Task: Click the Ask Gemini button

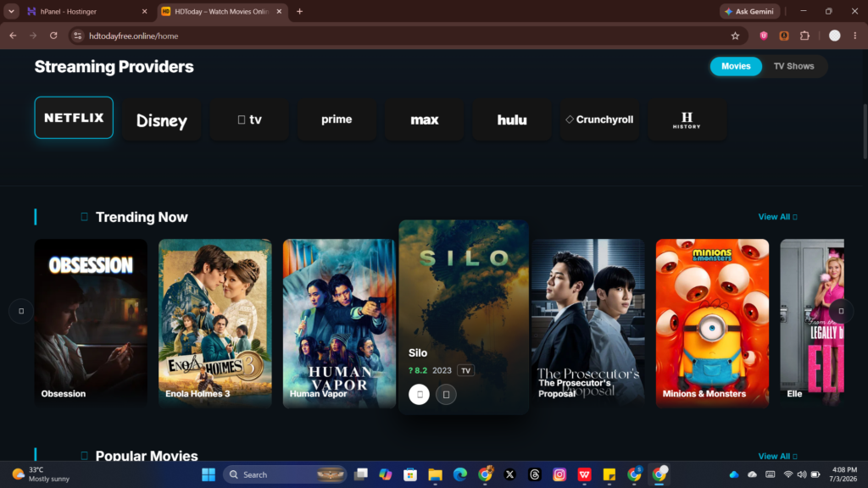Action: 749,11
